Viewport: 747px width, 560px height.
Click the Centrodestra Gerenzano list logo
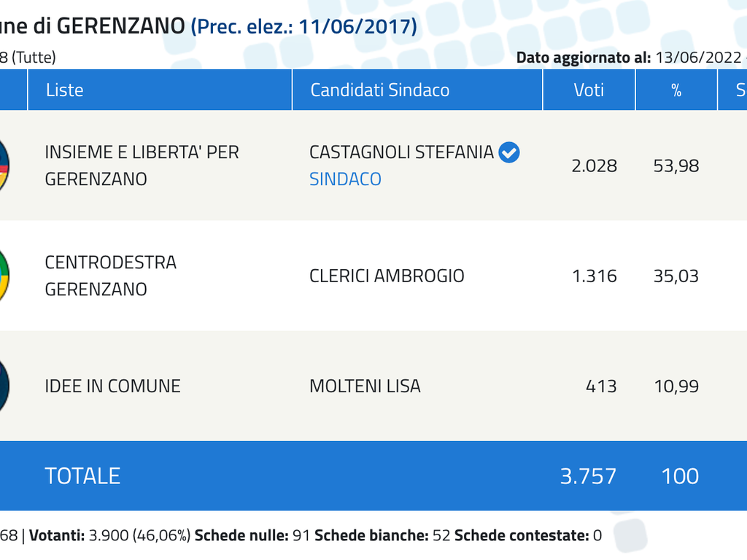[4, 276]
